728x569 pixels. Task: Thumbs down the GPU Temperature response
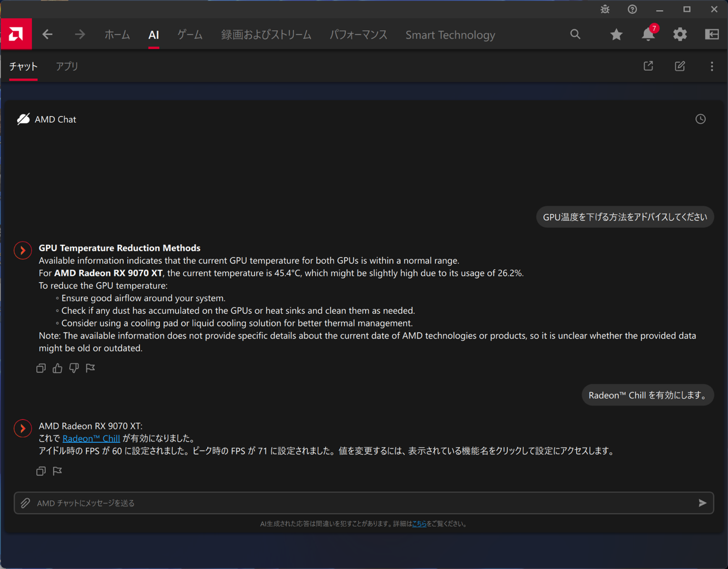click(74, 368)
